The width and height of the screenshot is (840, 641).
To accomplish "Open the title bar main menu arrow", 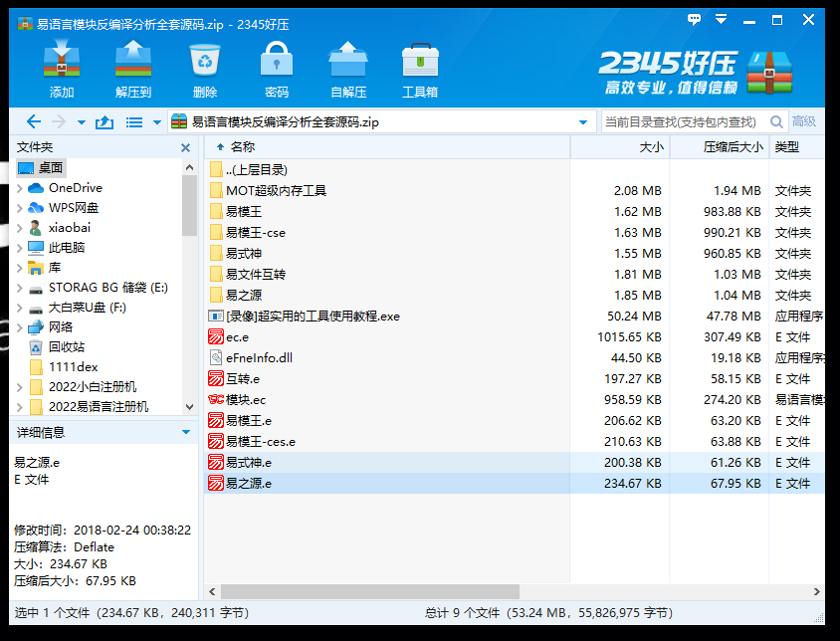I will click(722, 20).
